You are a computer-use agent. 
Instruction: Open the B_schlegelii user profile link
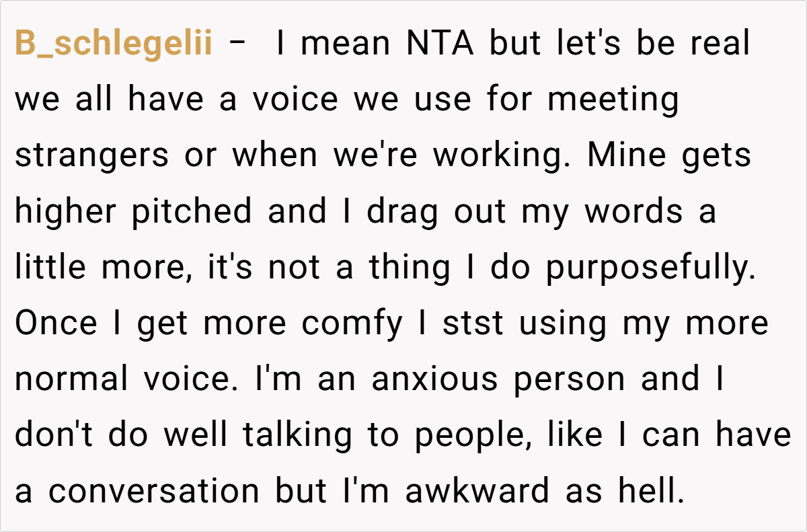tap(114, 44)
